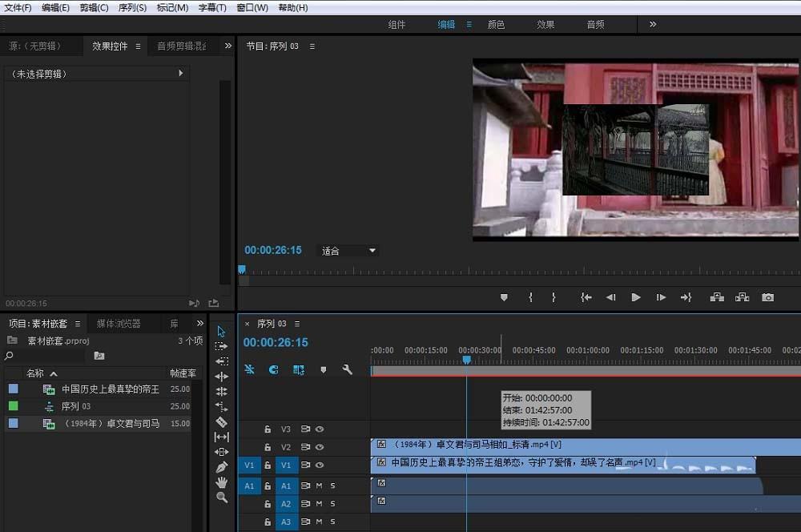Hide the V2 track output
Viewport: 801px width, 532px height.
point(320,447)
